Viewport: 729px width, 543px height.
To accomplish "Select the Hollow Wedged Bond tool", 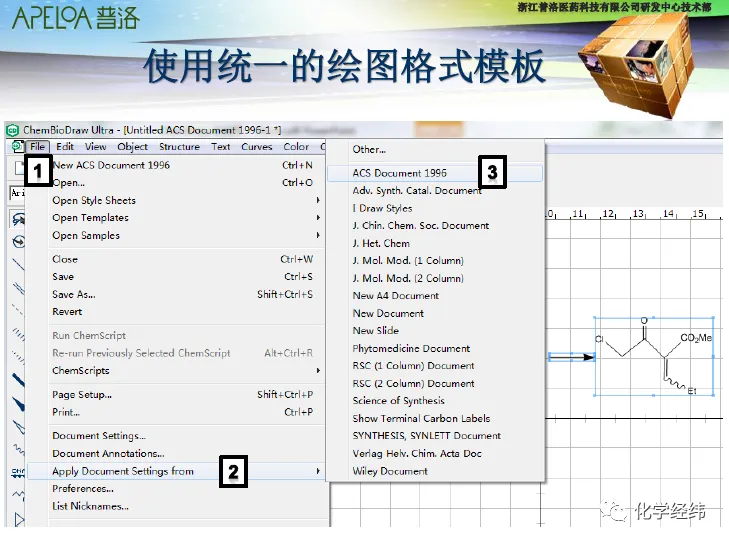I will point(18,426).
